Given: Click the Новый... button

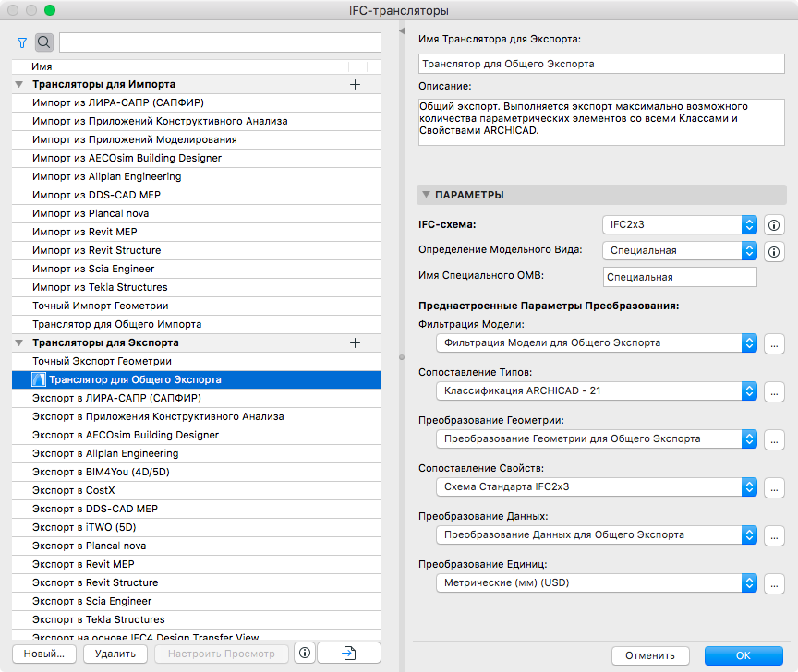Looking at the screenshot, I should (x=44, y=654).
